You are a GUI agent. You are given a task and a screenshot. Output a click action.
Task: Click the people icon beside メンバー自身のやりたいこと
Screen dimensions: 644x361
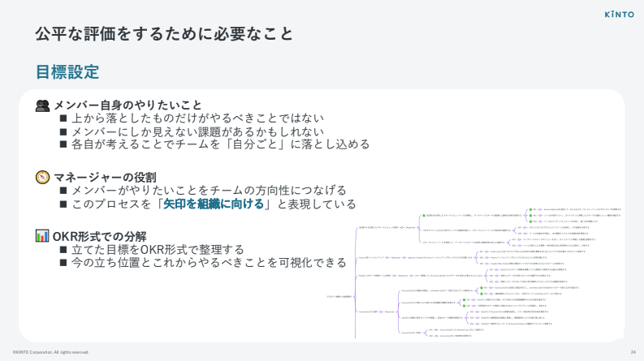42,105
